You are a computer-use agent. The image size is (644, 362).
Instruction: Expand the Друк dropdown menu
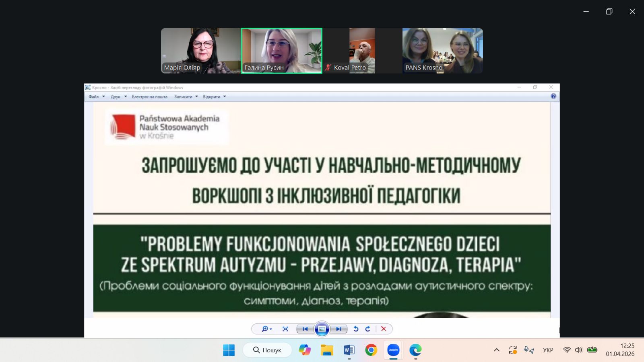[118, 97]
